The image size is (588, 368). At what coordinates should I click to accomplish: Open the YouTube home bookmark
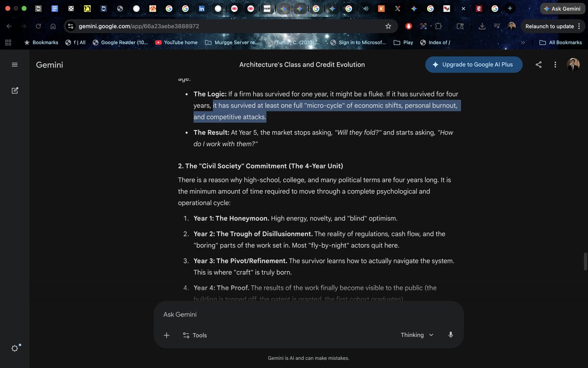tap(176, 43)
